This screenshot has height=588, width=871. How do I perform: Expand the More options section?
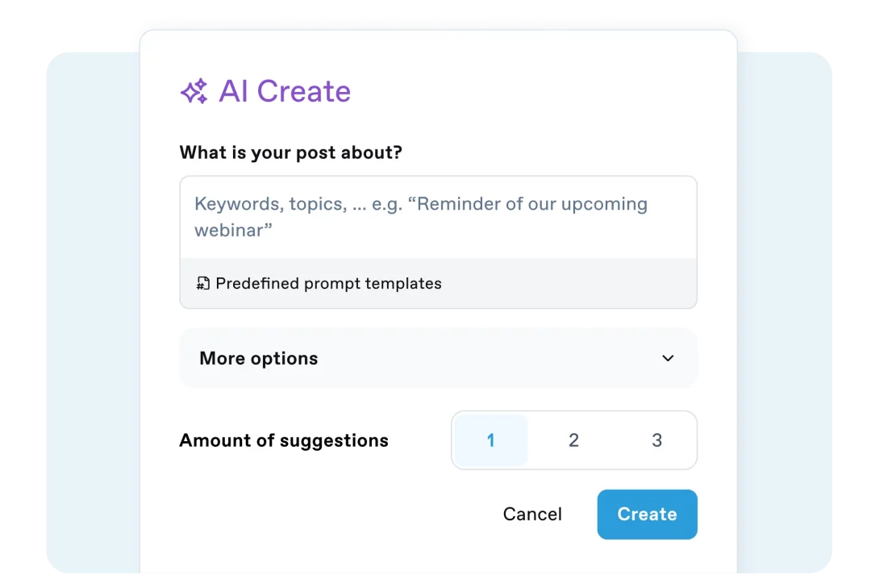click(x=438, y=358)
